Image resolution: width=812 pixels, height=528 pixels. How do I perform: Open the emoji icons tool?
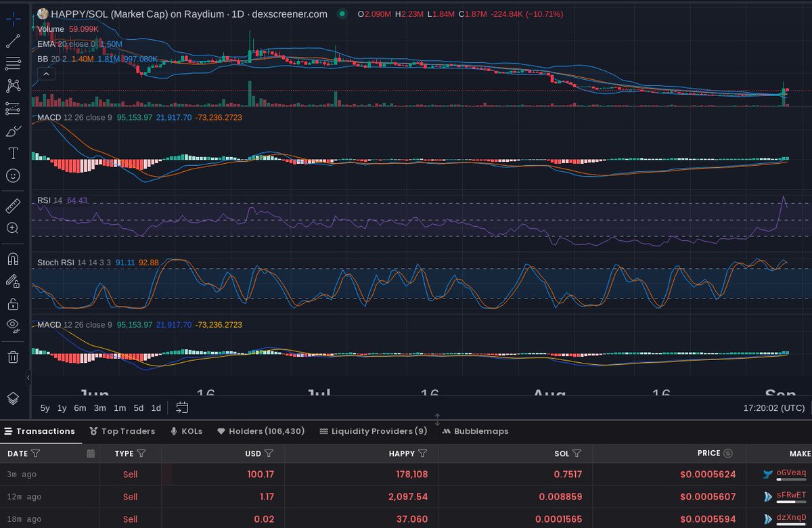click(13, 175)
